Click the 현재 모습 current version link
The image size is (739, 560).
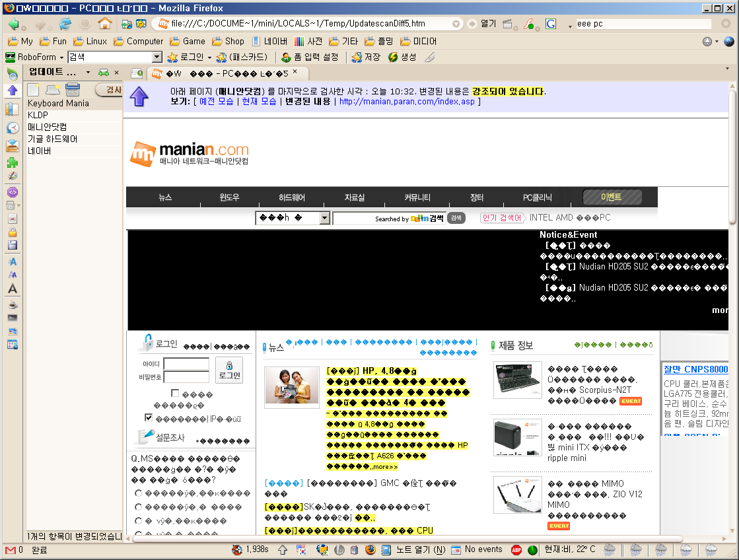[x=259, y=101]
